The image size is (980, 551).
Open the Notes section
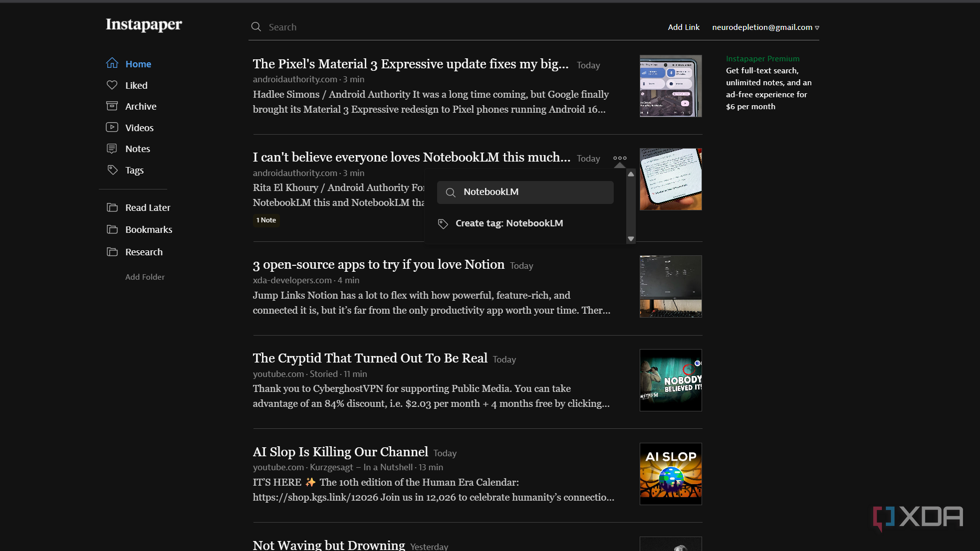click(138, 149)
